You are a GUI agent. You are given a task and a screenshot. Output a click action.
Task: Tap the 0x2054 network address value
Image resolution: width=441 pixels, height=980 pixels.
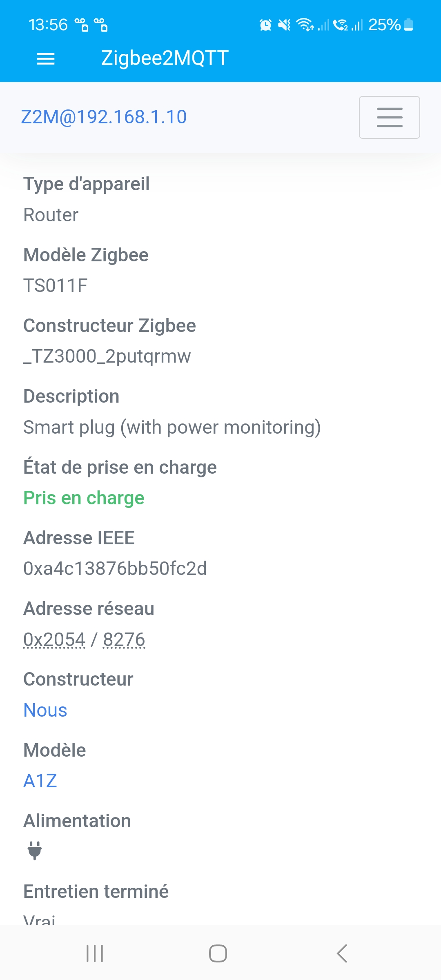[54, 639]
